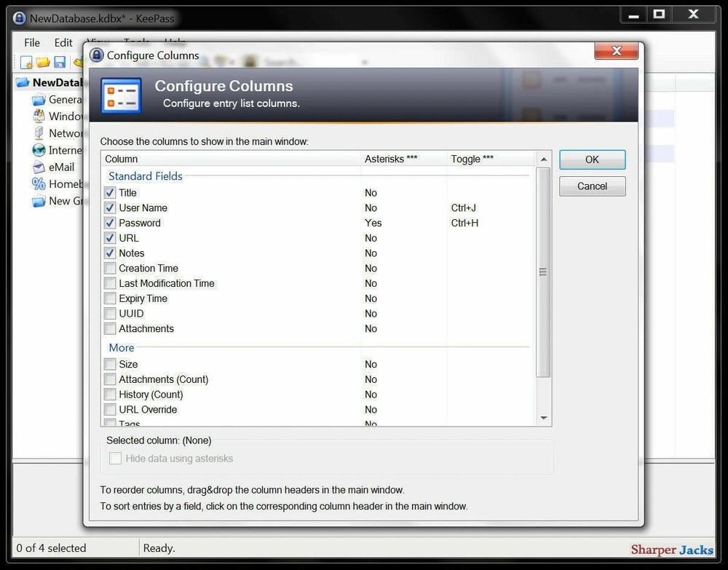Screen dimensions: 728x570
Task: Create a new database via toolbar icon
Action: [x=25, y=62]
